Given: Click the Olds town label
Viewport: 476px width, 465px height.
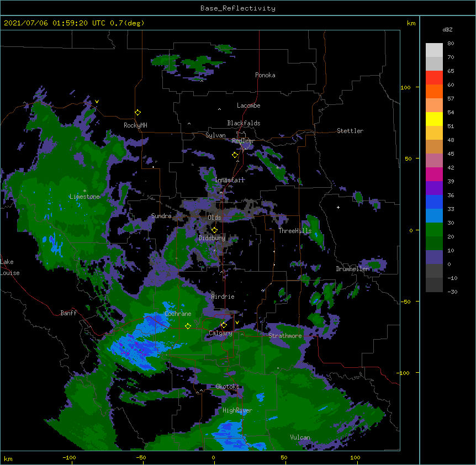Looking at the screenshot, I should 214,218.
